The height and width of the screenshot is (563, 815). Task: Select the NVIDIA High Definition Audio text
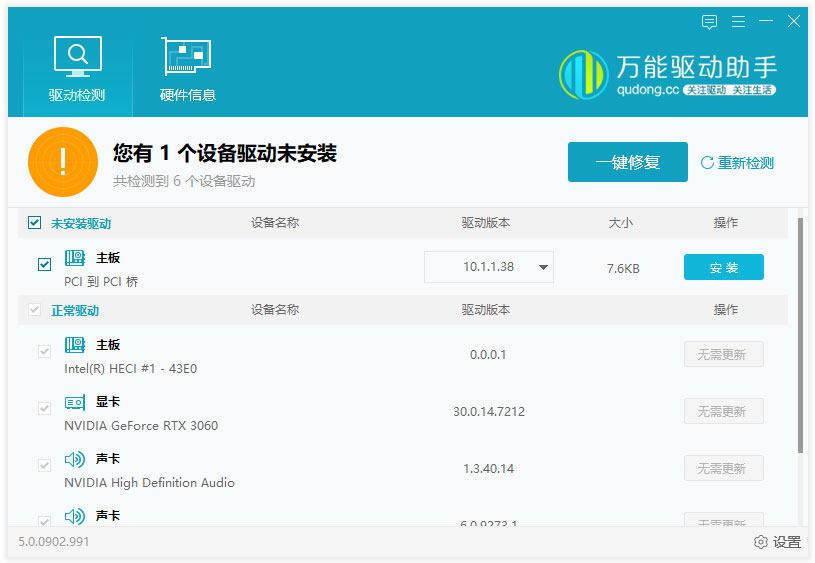click(x=149, y=483)
